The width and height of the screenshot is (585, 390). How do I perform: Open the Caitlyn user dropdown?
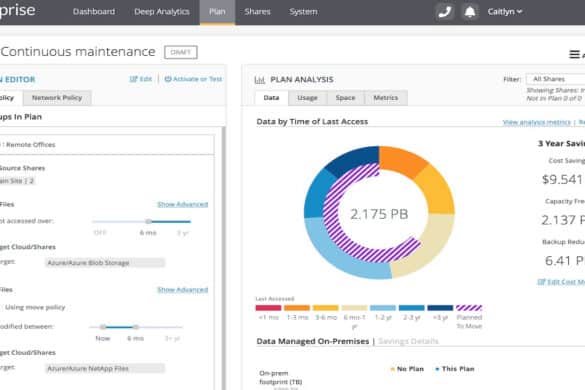504,12
